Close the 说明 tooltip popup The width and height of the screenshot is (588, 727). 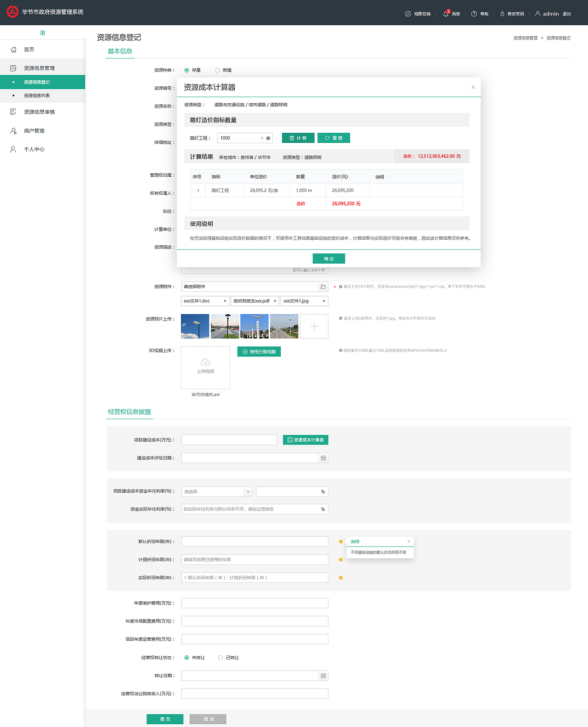tap(409, 541)
